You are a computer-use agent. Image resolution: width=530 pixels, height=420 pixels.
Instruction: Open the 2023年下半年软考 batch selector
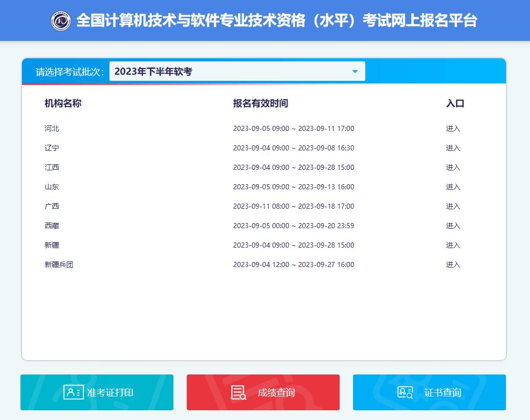click(x=230, y=72)
